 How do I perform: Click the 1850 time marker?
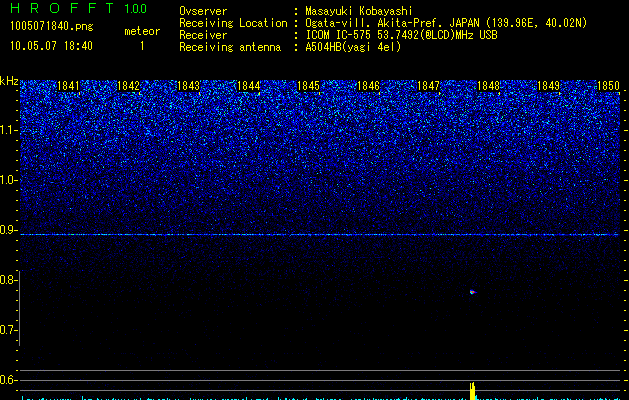[x=608, y=86]
